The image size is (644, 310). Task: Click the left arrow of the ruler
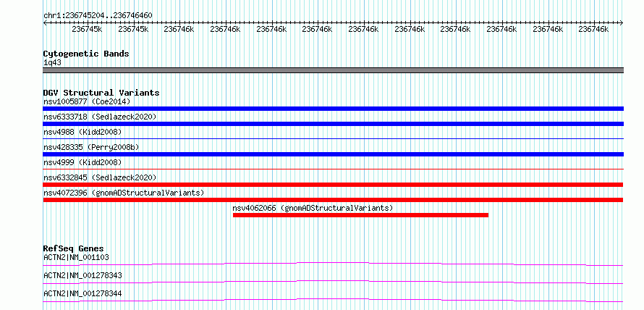pos(45,23)
